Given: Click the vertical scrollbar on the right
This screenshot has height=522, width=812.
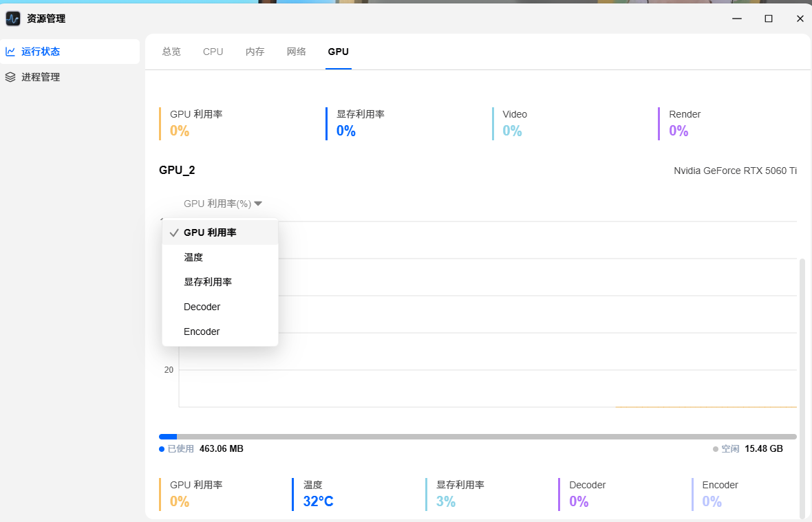Looking at the screenshot, I should tap(802, 388).
